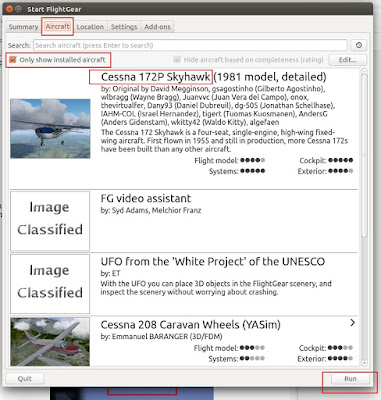Click the scrollbar up arrow

point(364,71)
